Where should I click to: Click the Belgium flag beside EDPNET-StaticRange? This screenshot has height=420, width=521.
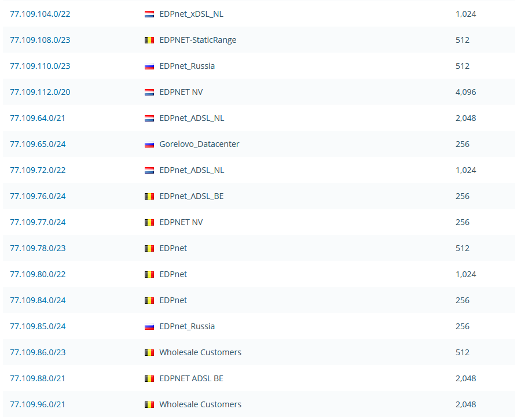click(x=149, y=40)
